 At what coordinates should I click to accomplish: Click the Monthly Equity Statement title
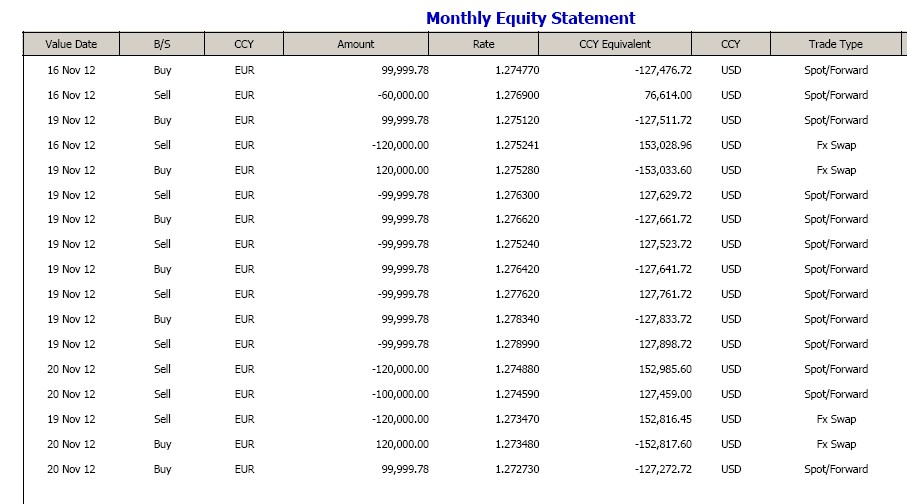pos(530,18)
